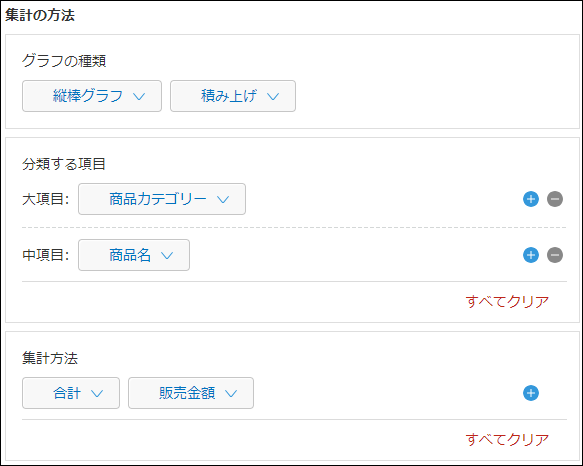
Task: Expand the 商品カテゴリー field dropdown
Action: tap(162, 199)
